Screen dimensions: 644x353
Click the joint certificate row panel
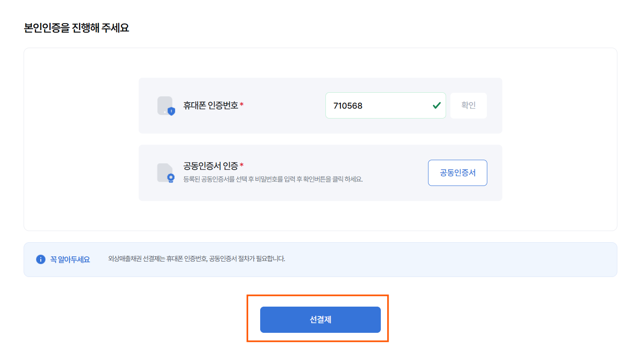pos(320,173)
